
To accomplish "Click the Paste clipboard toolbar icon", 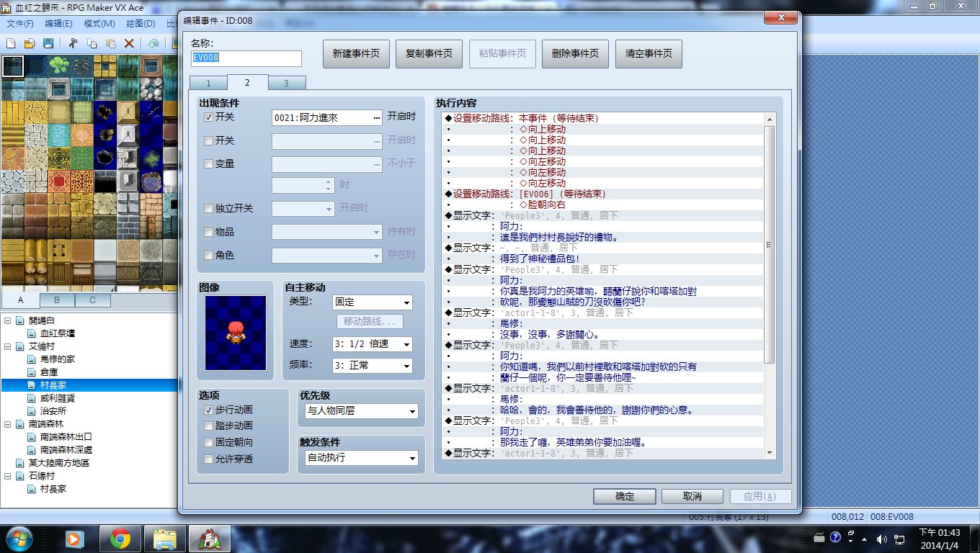I will 110,43.
